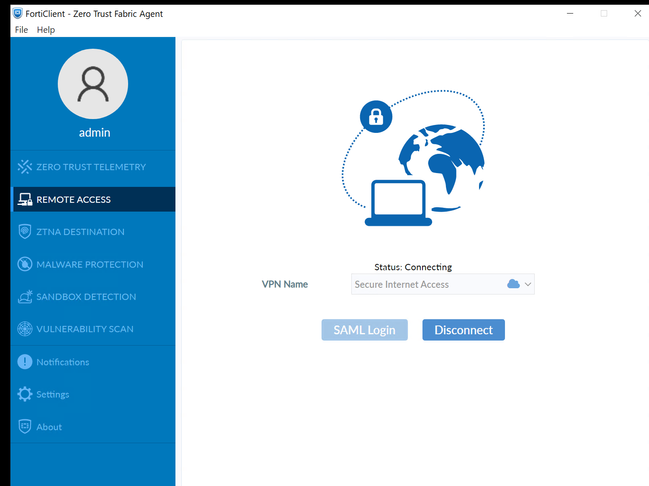Open the Settings label

(x=53, y=395)
